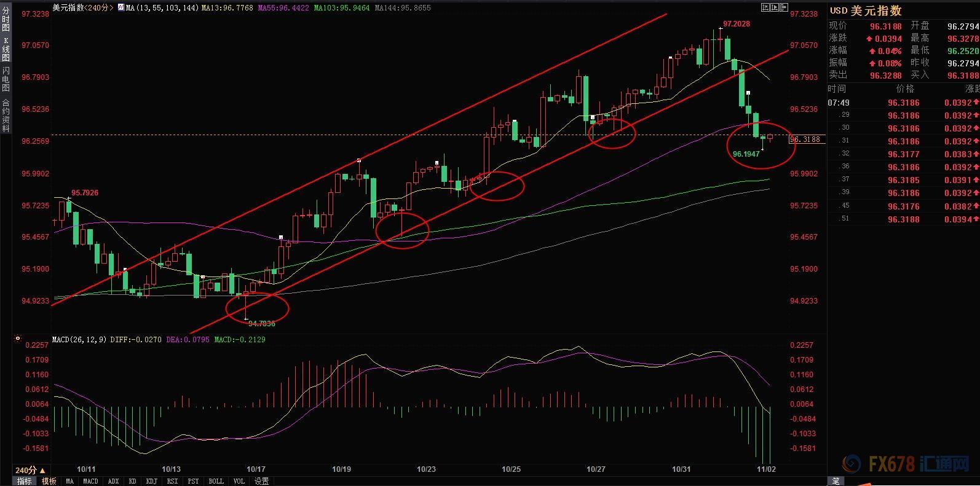Click the 买入 price 96.3188
980x486 pixels.
coord(963,76)
